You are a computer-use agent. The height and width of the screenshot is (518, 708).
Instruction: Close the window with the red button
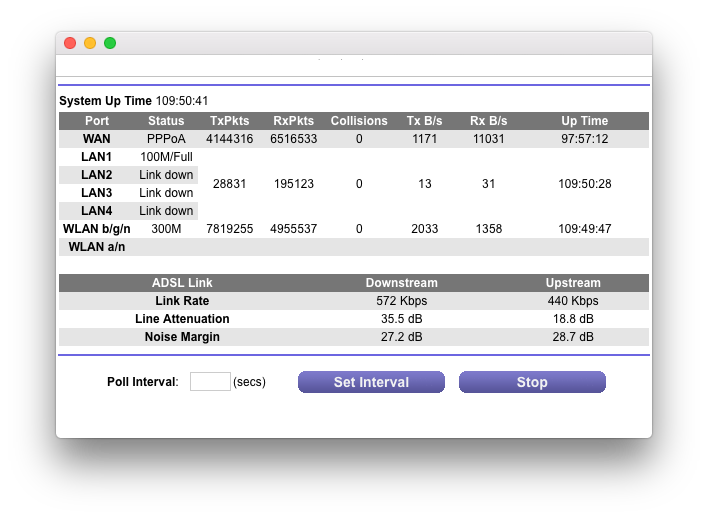click(70, 43)
